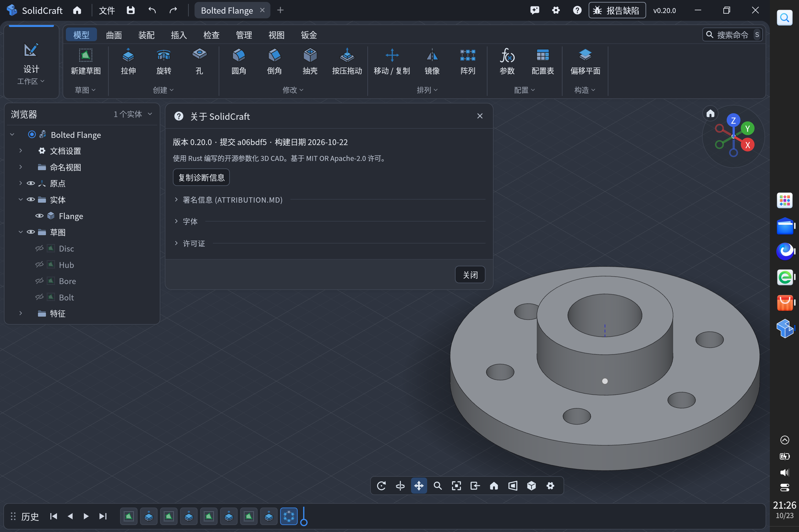
Task: Open the 1 个实体 dropdown
Action: (133, 114)
